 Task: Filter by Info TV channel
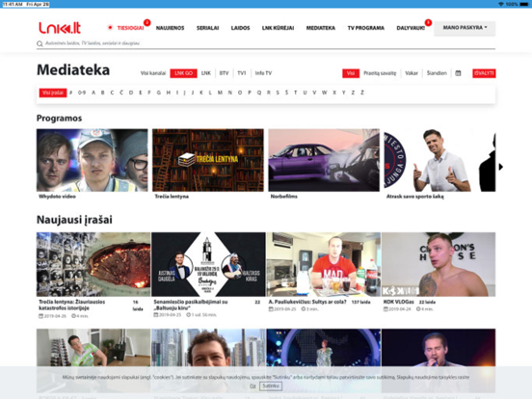263,73
